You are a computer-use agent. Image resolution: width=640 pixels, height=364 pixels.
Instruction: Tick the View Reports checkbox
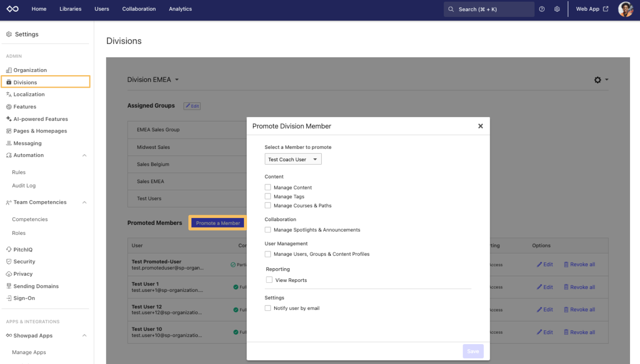click(x=269, y=280)
